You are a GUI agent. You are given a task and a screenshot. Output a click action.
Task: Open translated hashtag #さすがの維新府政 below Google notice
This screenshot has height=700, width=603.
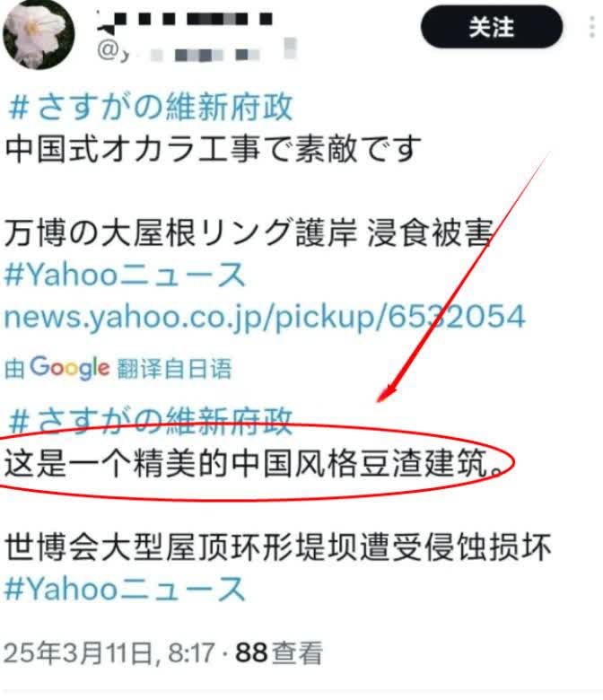151,421
